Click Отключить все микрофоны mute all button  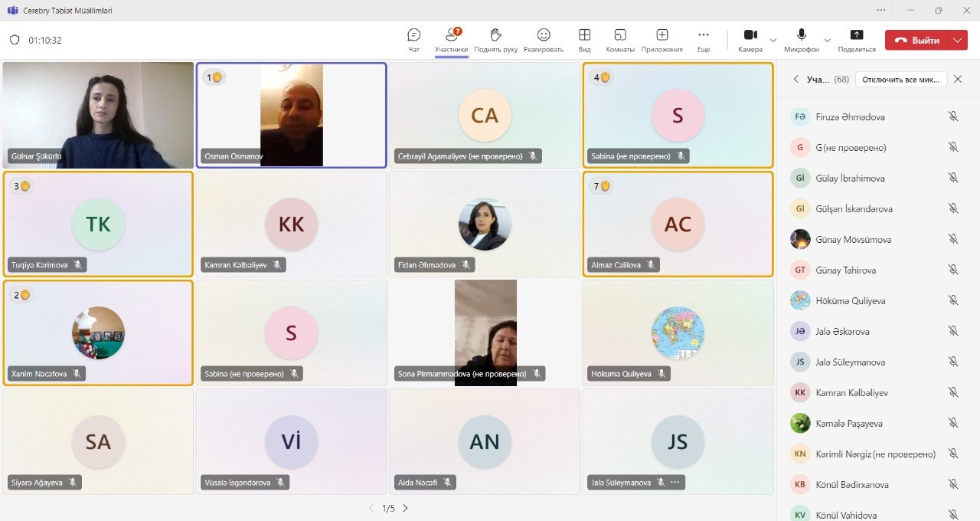(901, 80)
